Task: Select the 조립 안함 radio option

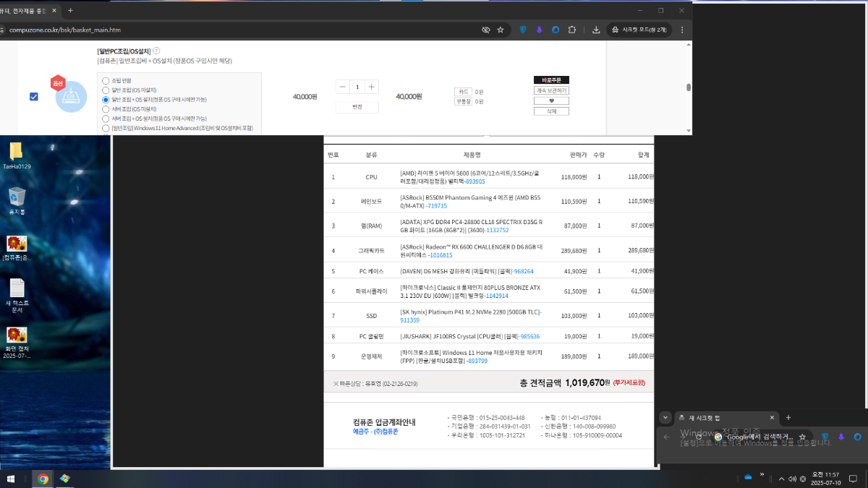Action: [106, 80]
